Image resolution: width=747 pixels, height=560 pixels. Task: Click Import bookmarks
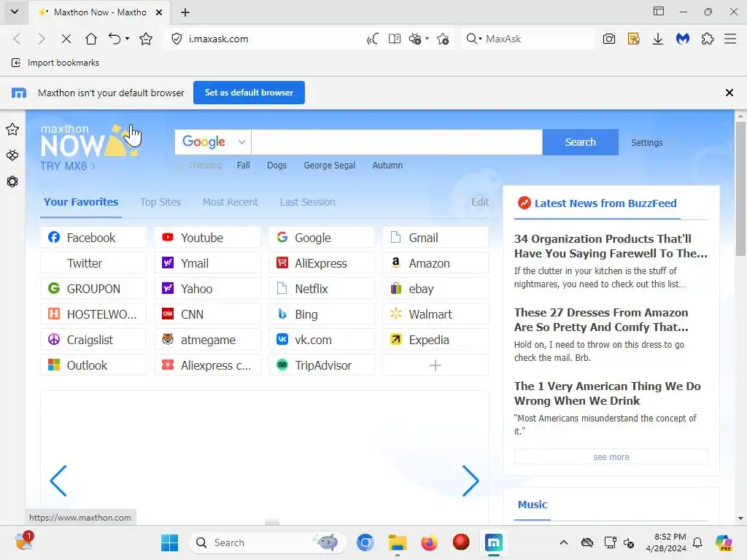point(55,63)
